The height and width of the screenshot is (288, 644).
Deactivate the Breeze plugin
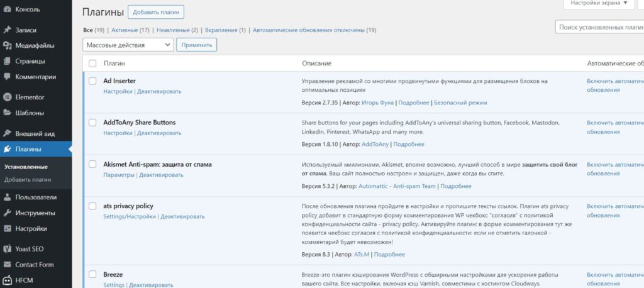[x=151, y=285]
